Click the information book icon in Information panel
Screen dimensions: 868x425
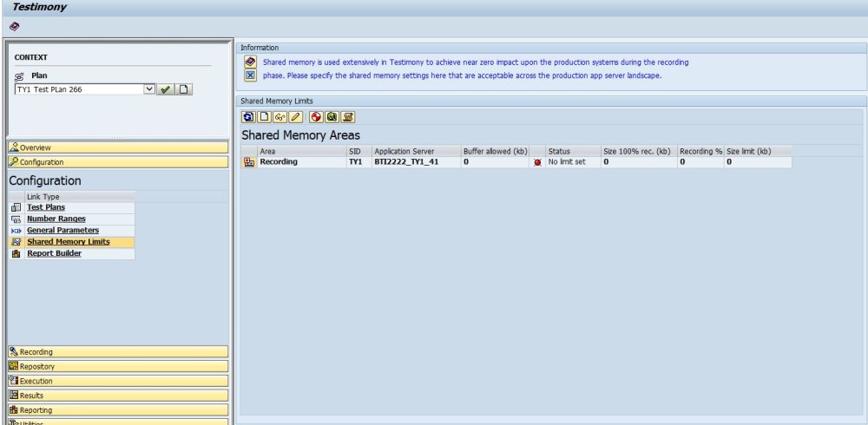click(x=250, y=62)
